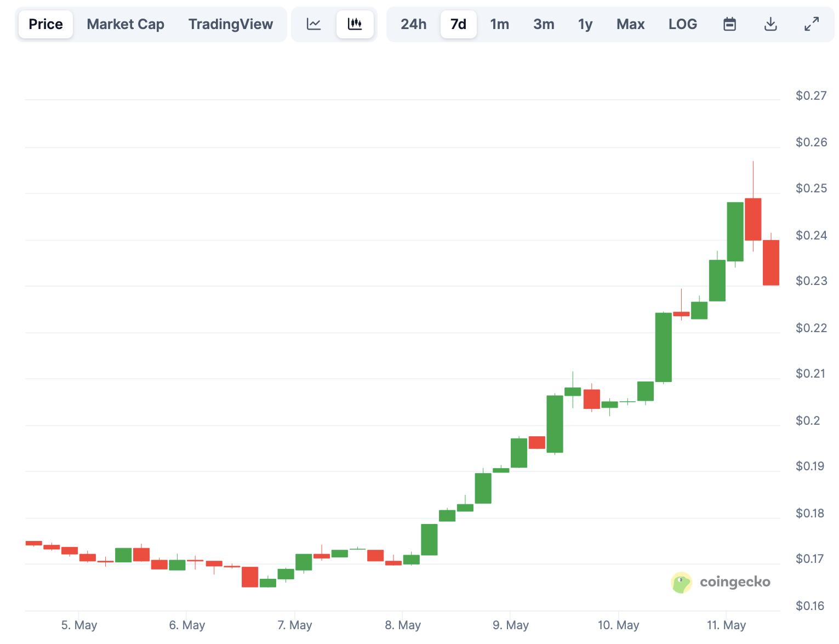Viewport: 839px width, 644px height.
Task: Click the Price button
Action: coord(45,24)
